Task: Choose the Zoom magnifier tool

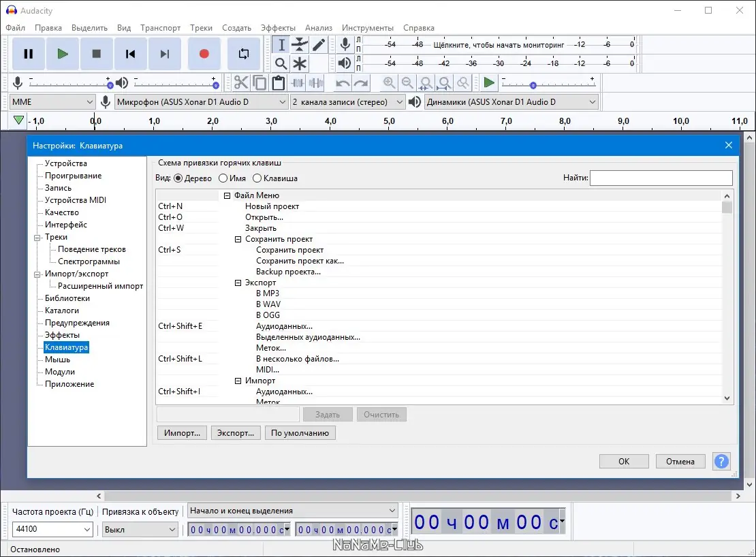Action: click(281, 64)
